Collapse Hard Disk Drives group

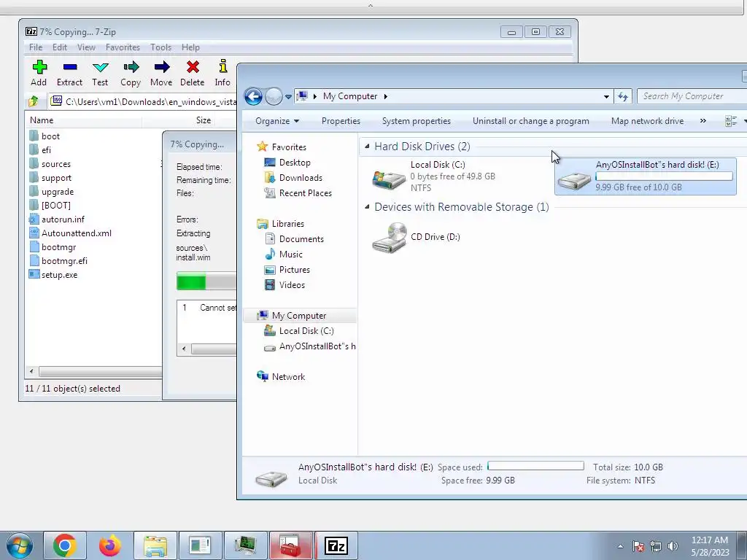click(x=367, y=146)
